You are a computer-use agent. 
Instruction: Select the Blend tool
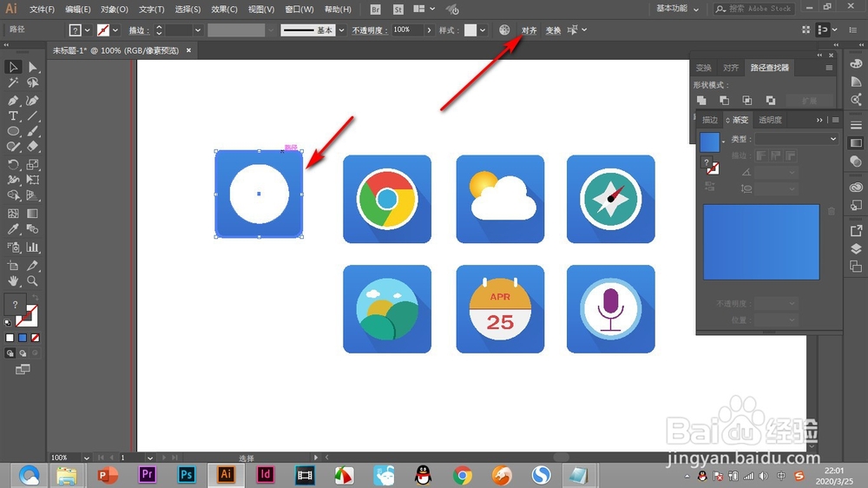tap(33, 229)
